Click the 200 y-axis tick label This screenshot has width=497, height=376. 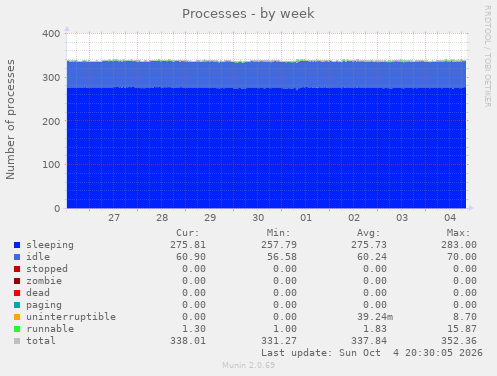coord(51,121)
